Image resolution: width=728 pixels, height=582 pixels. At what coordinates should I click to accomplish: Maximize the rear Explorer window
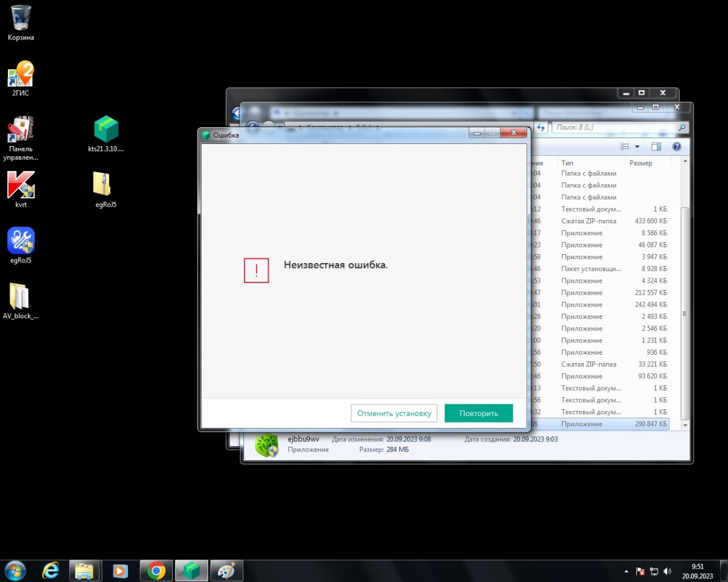pos(641,93)
